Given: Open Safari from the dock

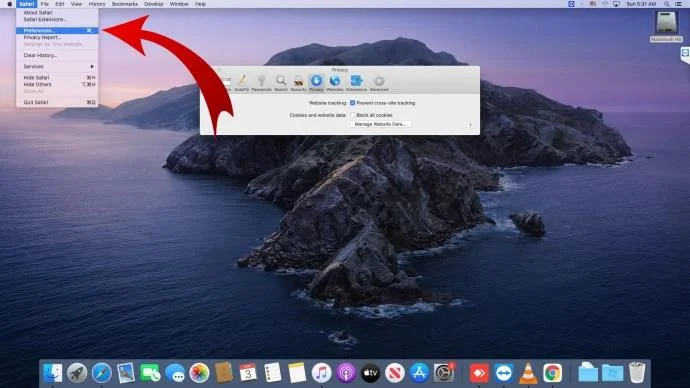Looking at the screenshot, I should (102, 373).
